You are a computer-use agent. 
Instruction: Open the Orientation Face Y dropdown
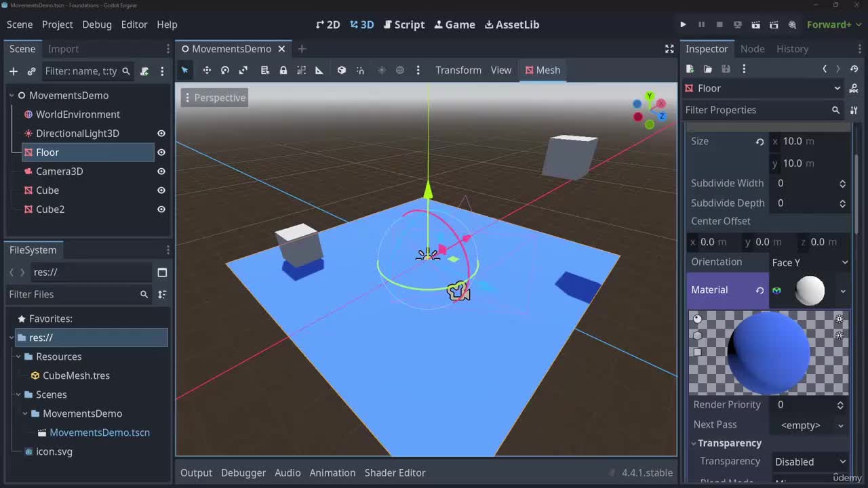point(810,262)
